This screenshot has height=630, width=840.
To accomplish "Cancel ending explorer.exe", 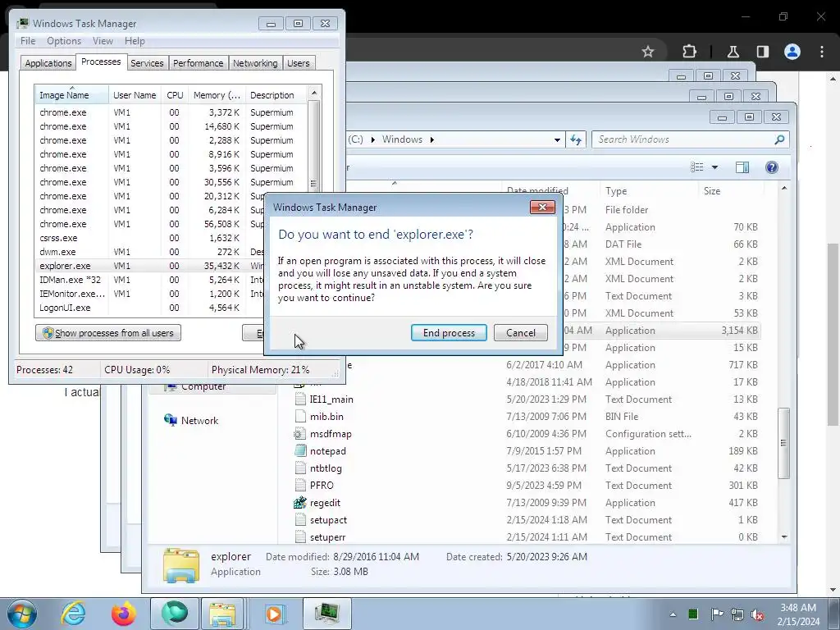I will [520, 333].
